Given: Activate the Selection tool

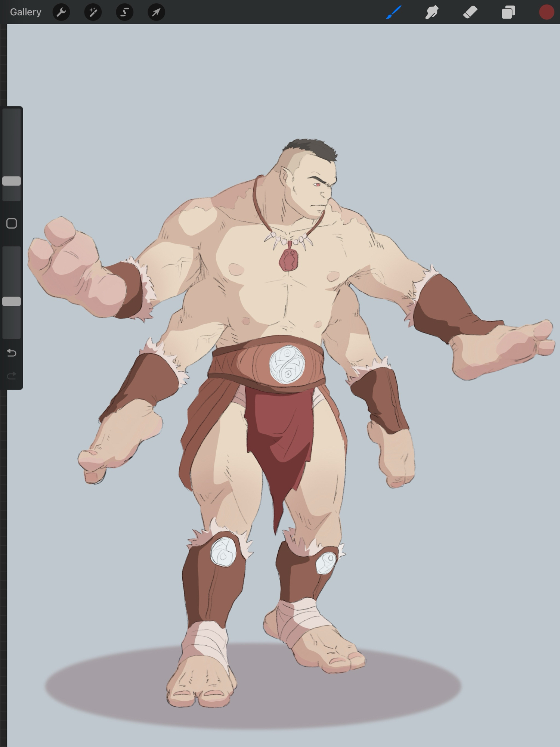Looking at the screenshot, I should 124,12.
